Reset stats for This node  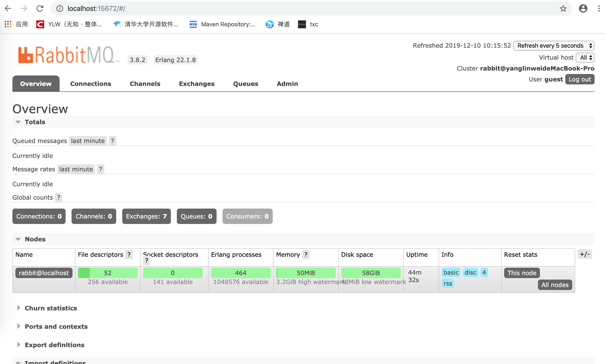[522, 273]
